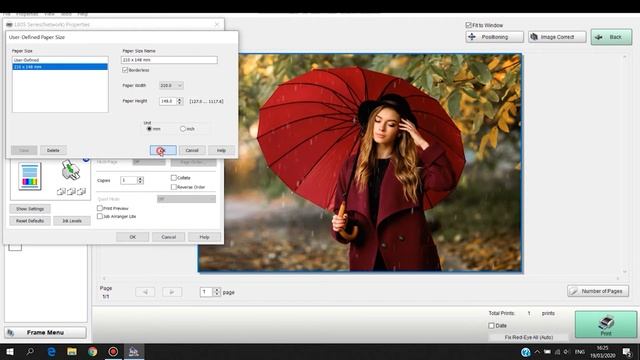Click the ENG language indicator
Viewport: 640px width, 360px height.
[x=580, y=352]
